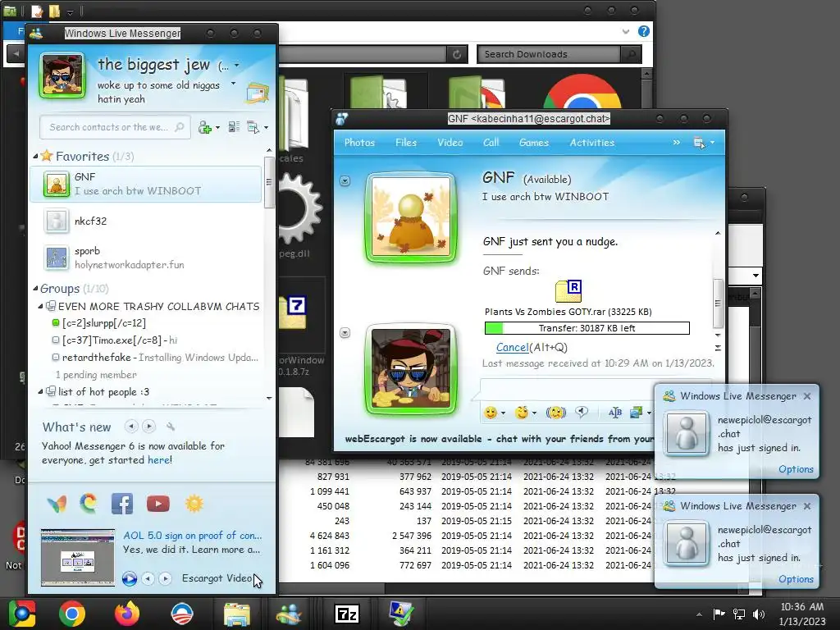Send a nudge with the nudge icon
The width and height of the screenshot is (840, 630).
tap(555, 412)
